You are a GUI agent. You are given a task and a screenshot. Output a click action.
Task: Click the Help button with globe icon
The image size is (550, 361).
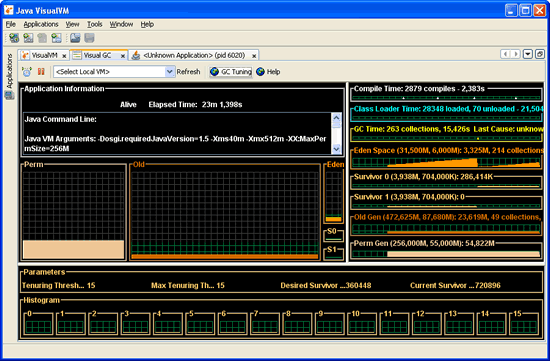tap(268, 72)
